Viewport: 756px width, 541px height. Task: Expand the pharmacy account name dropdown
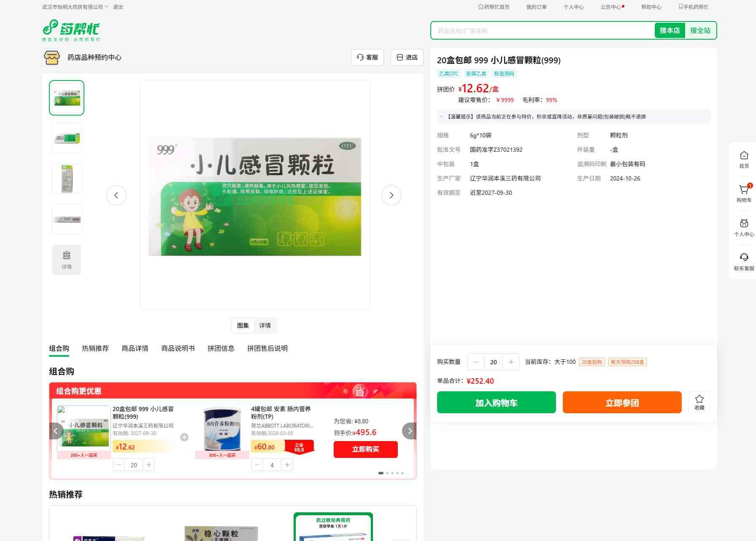tap(106, 7)
